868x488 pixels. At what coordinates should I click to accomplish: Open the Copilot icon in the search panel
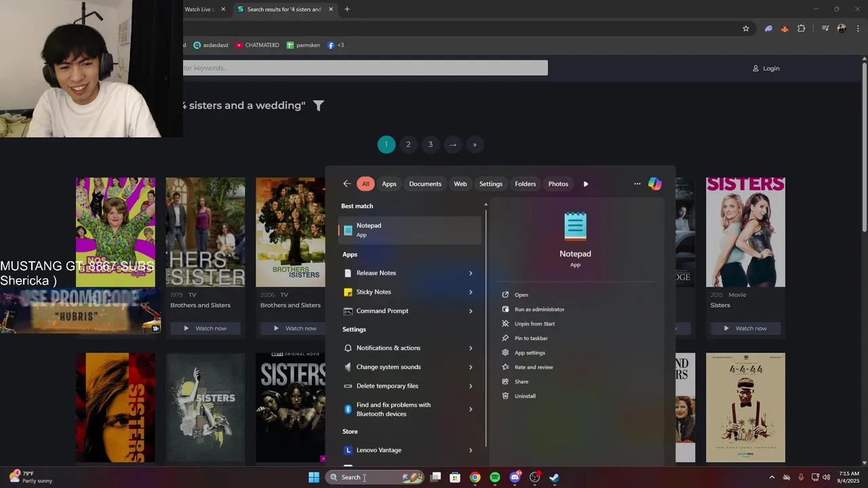tap(654, 184)
